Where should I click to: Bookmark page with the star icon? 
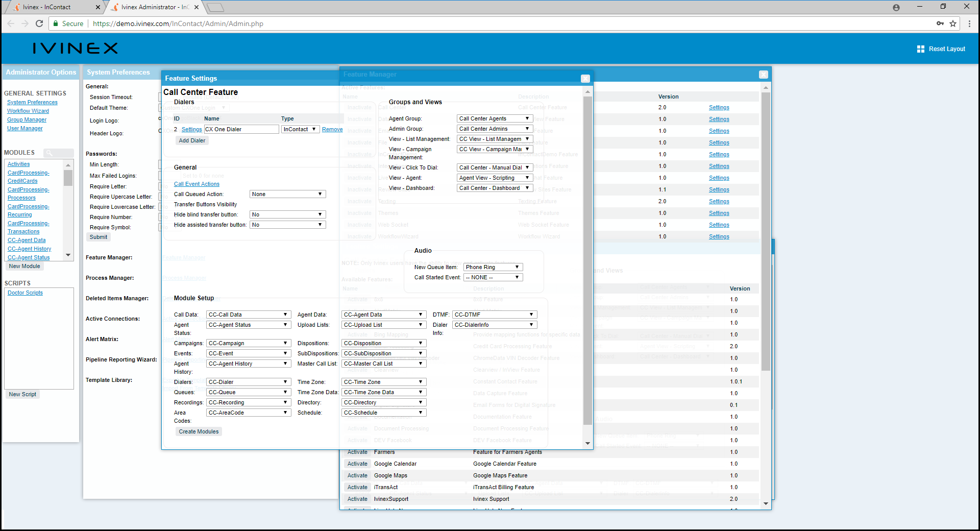(x=953, y=23)
